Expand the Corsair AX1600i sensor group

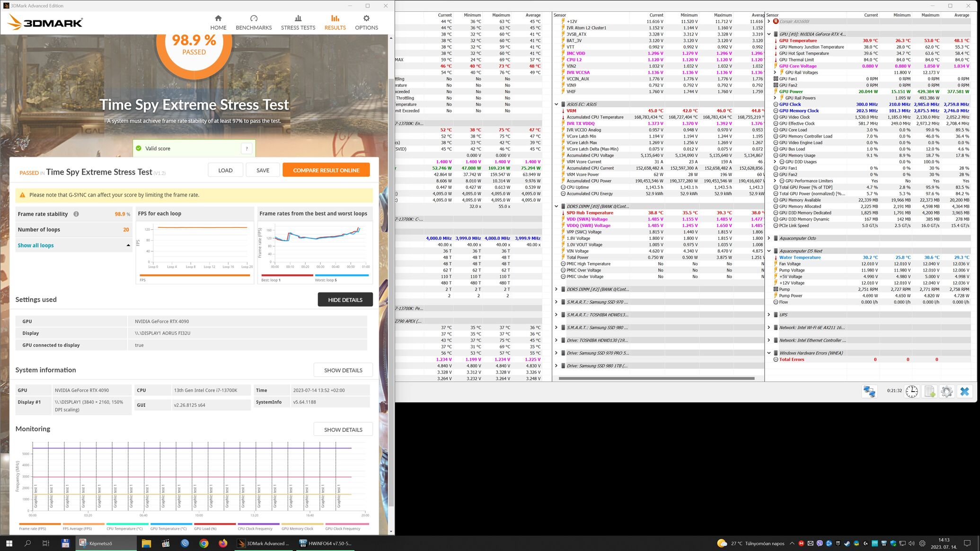pyautogui.click(x=769, y=21)
